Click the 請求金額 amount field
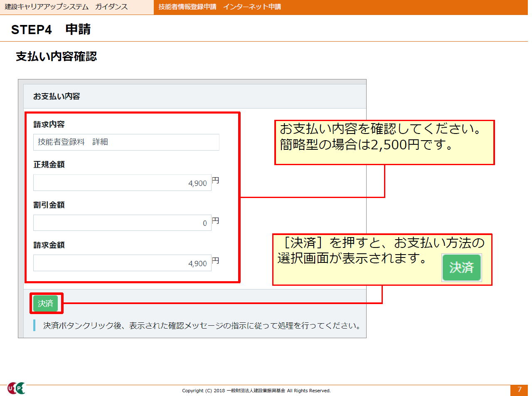The image size is (532, 396). coord(122,263)
